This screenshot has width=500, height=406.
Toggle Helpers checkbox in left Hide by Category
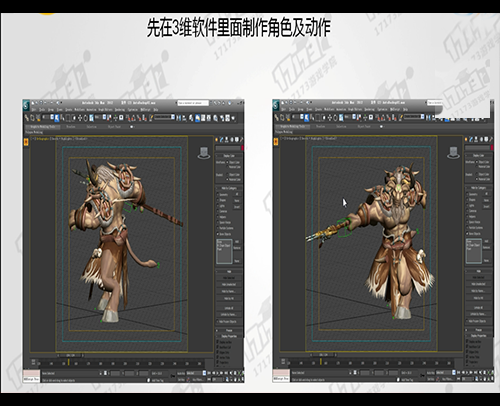(x=218, y=217)
